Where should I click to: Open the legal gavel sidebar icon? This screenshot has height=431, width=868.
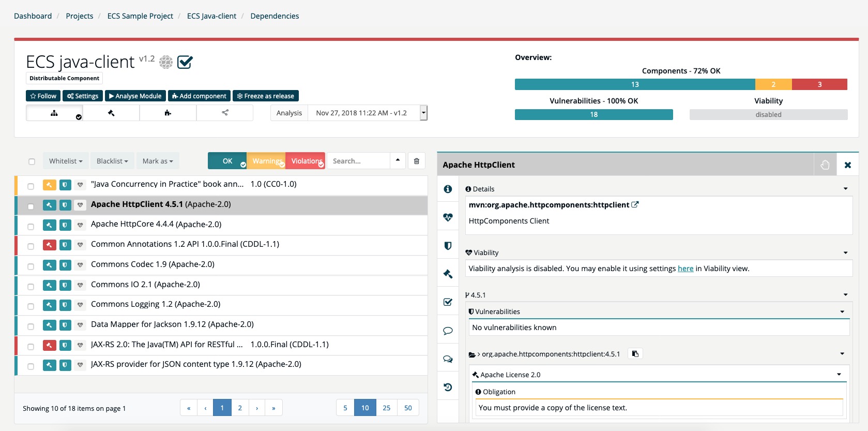[x=448, y=274]
